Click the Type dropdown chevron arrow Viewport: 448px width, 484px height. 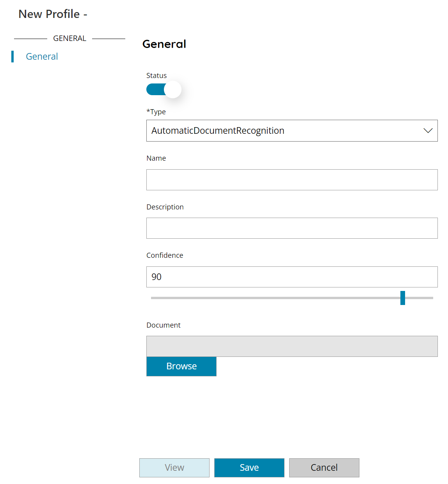point(428,131)
